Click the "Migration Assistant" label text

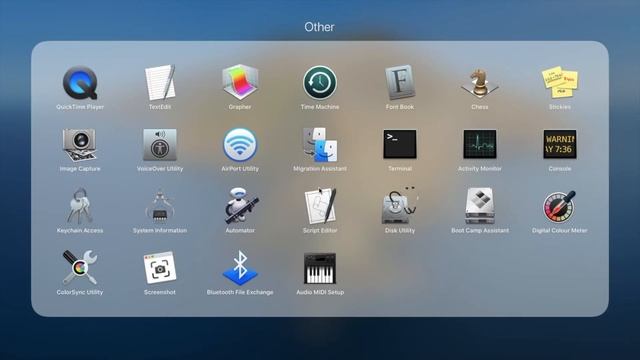[x=320, y=169]
